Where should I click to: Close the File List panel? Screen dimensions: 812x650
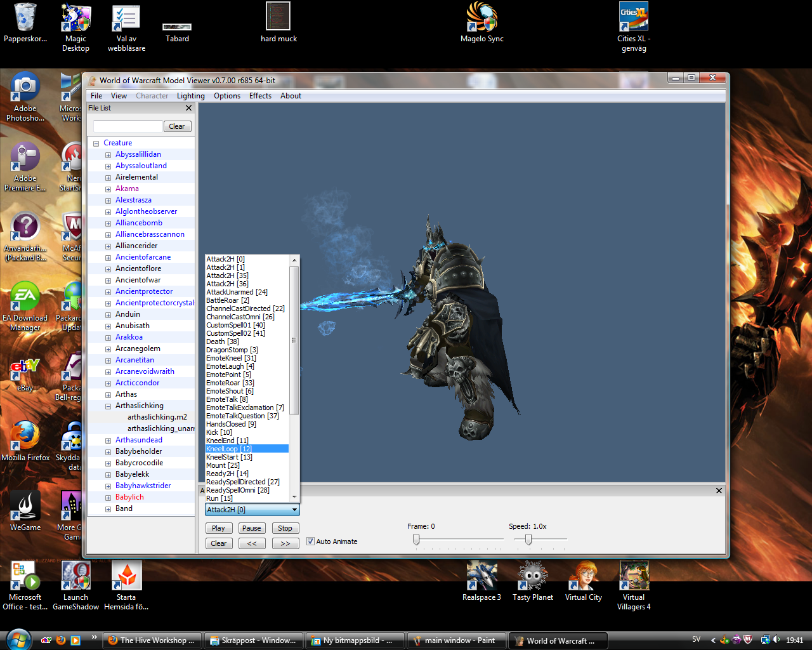[x=188, y=108]
